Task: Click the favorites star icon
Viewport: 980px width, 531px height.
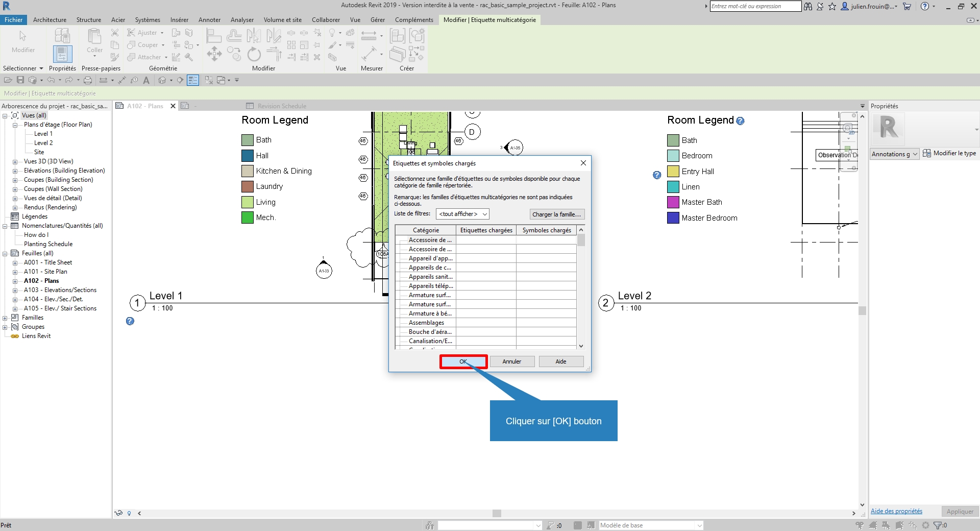Action: coord(832,7)
